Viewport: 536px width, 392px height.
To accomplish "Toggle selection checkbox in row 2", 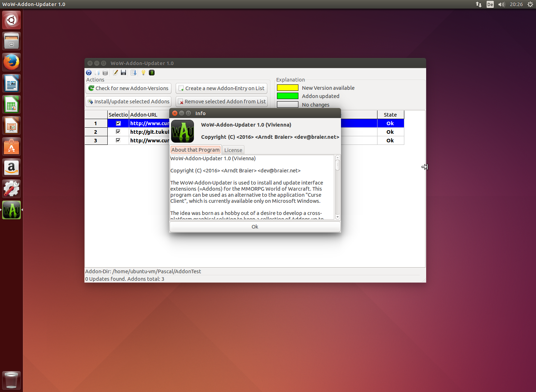I will pos(118,132).
